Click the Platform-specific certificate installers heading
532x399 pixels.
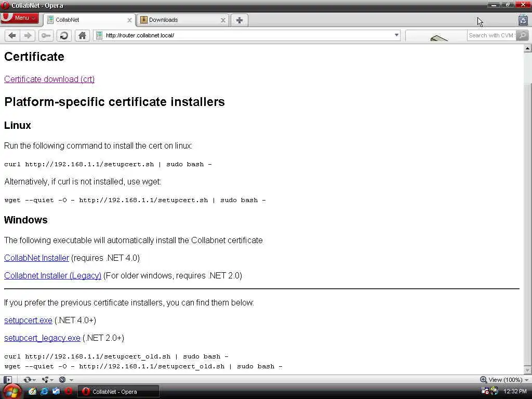(x=115, y=102)
